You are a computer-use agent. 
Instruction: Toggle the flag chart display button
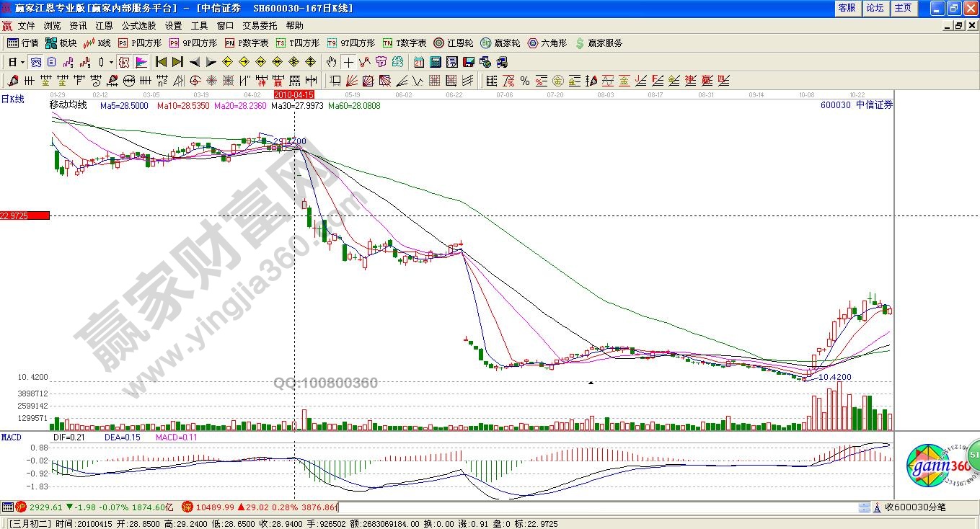pos(141,62)
